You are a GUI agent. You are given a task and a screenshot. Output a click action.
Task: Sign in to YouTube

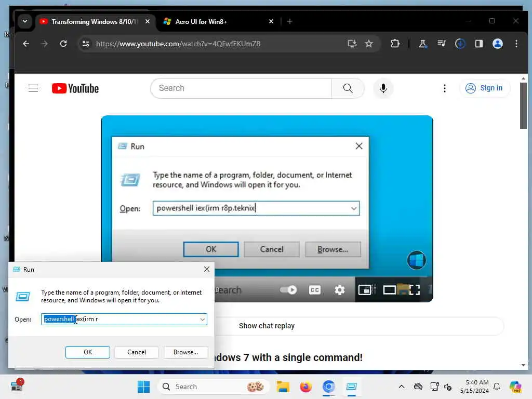point(485,88)
